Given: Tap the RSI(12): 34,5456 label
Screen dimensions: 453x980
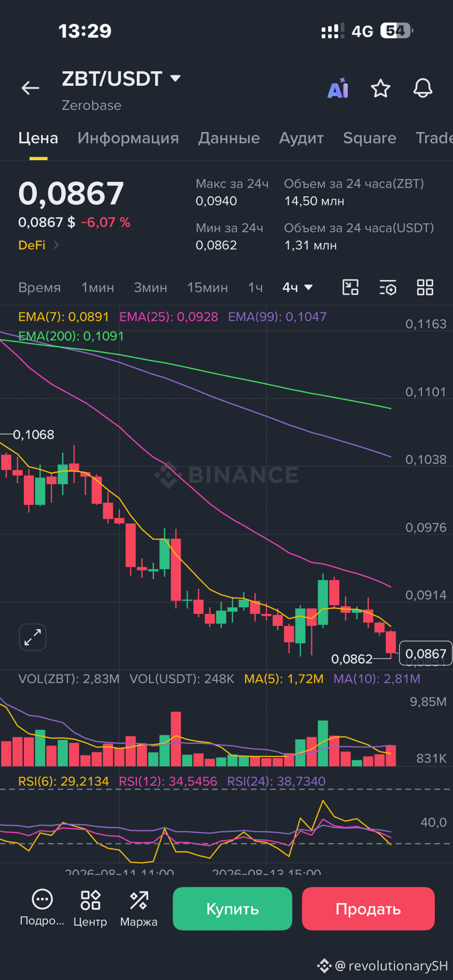Looking at the screenshot, I should (168, 782).
